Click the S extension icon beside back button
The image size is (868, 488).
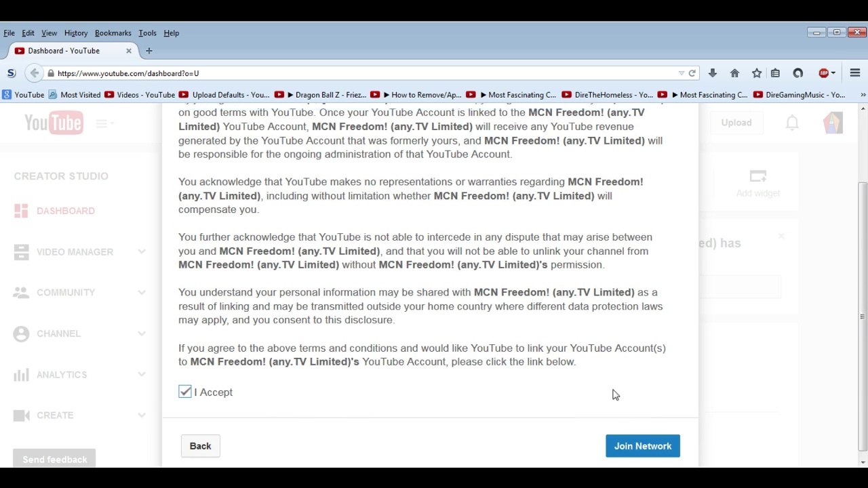tap(11, 73)
